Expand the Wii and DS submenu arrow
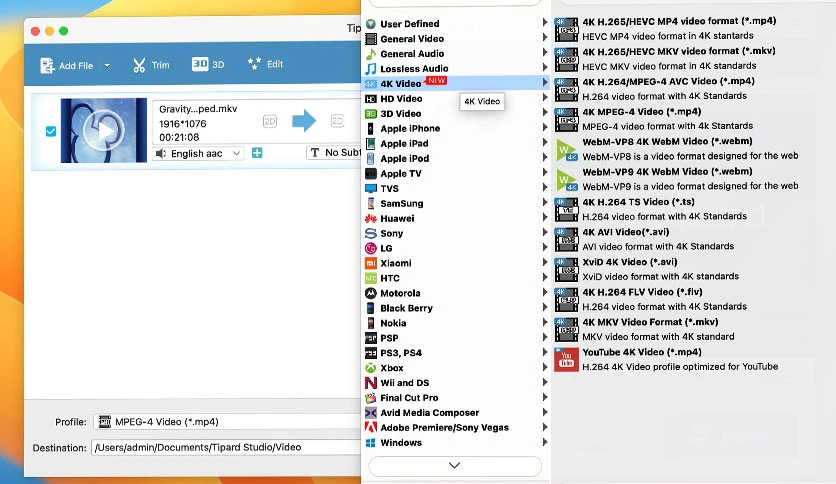 pyautogui.click(x=544, y=382)
